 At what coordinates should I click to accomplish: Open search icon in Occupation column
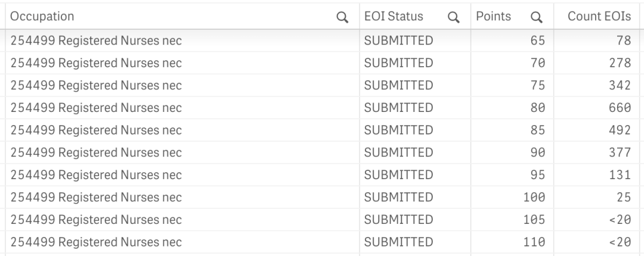click(342, 17)
